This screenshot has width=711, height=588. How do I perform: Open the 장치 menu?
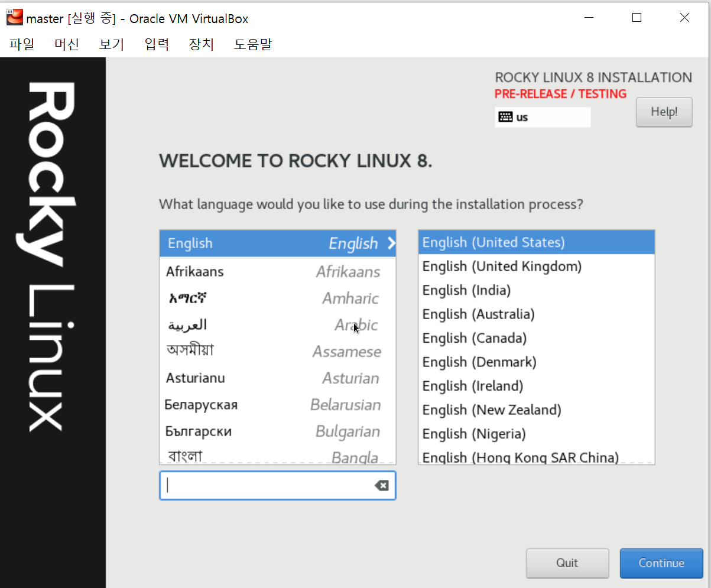pos(202,44)
